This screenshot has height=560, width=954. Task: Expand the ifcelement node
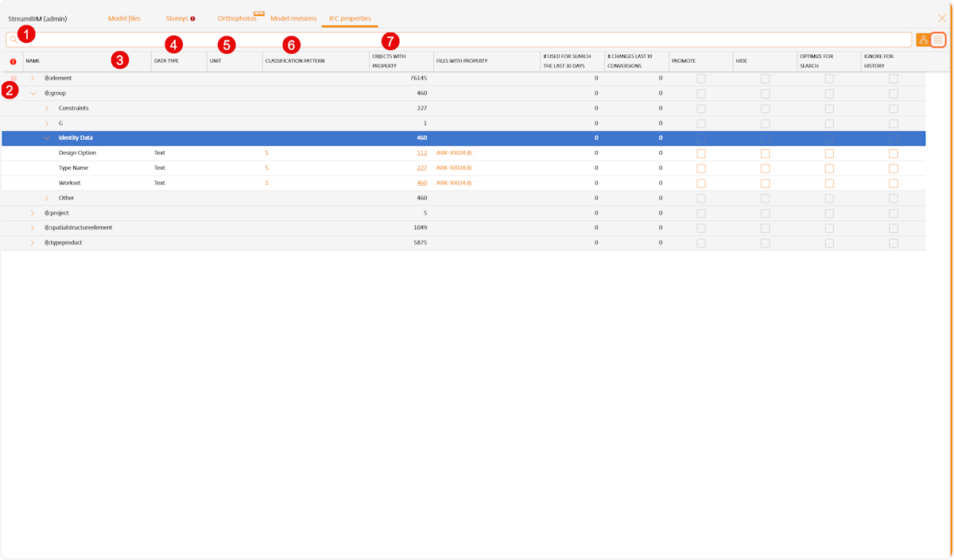click(x=33, y=78)
